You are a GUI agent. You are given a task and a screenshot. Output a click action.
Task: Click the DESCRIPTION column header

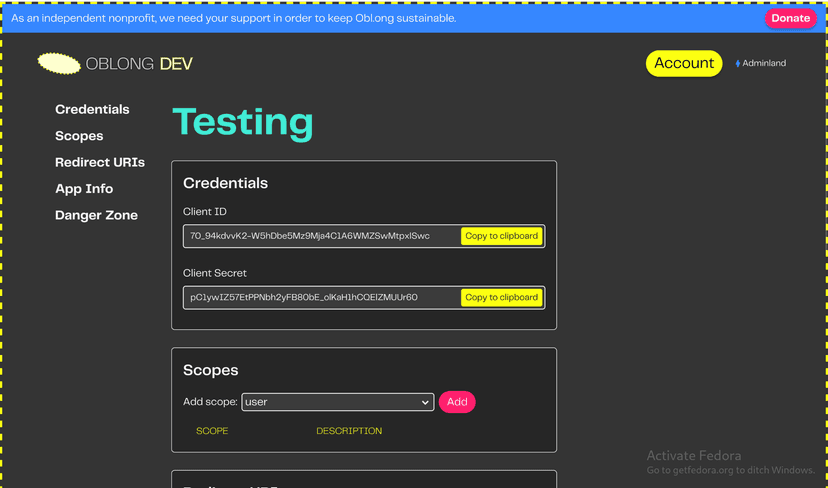click(349, 431)
